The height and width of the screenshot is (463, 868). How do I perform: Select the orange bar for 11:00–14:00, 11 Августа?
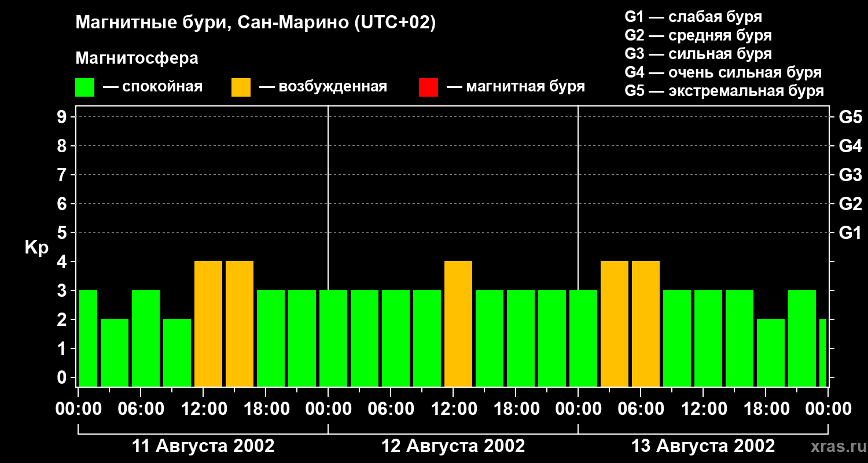pyautogui.click(x=208, y=324)
